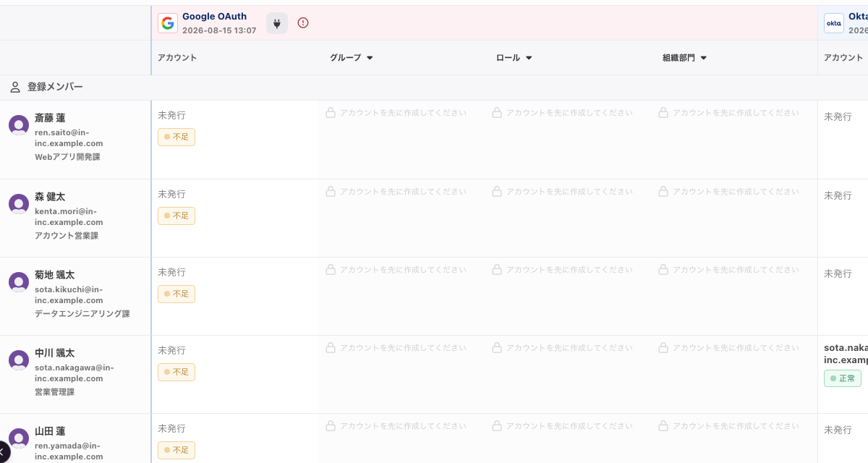This screenshot has width=868, height=463.
Task: Click the department text 営業管理課
Action: click(55, 392)
